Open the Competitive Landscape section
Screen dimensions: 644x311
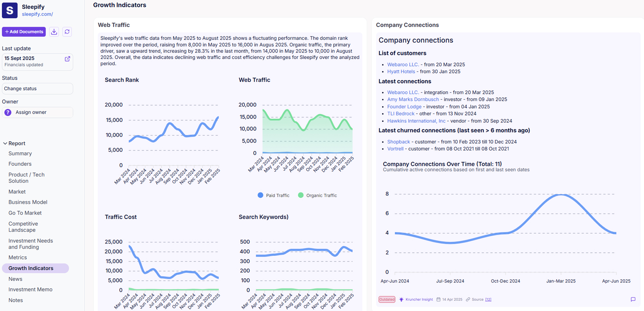point(23,227)
